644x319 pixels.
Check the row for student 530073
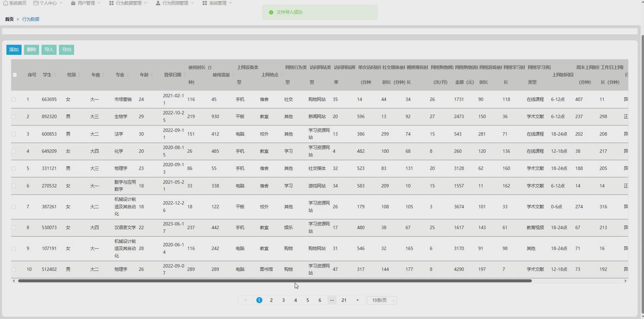[x=13, y=227]
